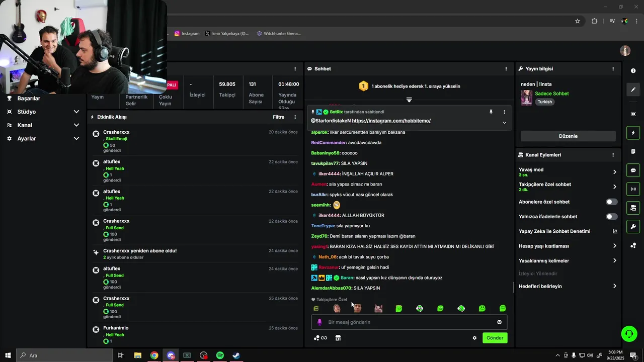Click the Sadece Sohbet category link
The image size is (644, 362).
(x=552, y=94)
